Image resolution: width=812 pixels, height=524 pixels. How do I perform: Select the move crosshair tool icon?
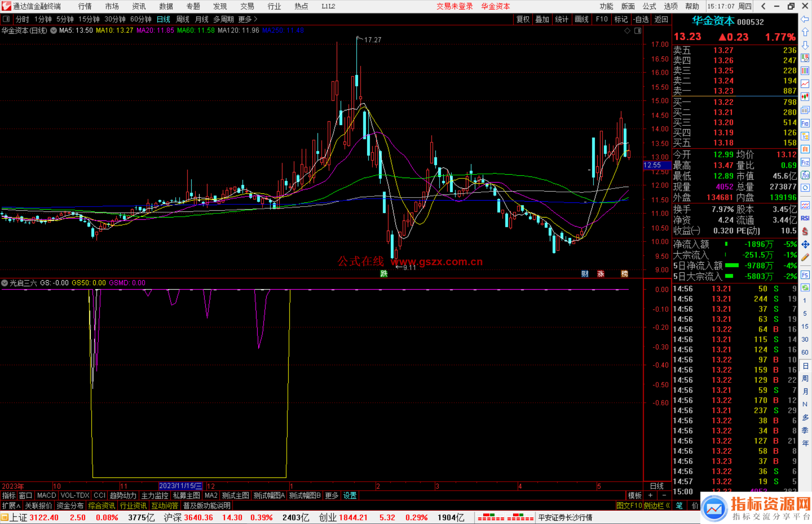click(805, 245)
